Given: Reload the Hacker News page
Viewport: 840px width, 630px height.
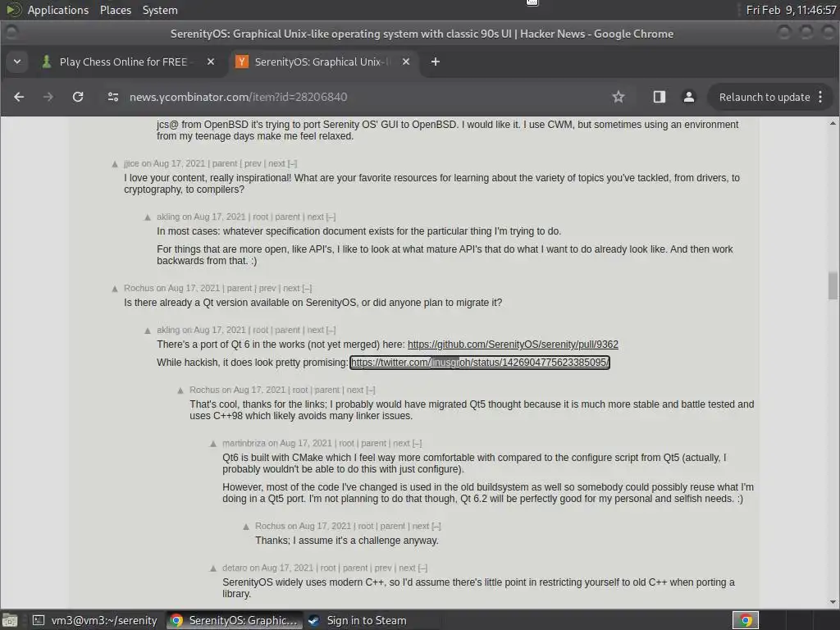Looking at the screenshot, I should click(78, 97).
